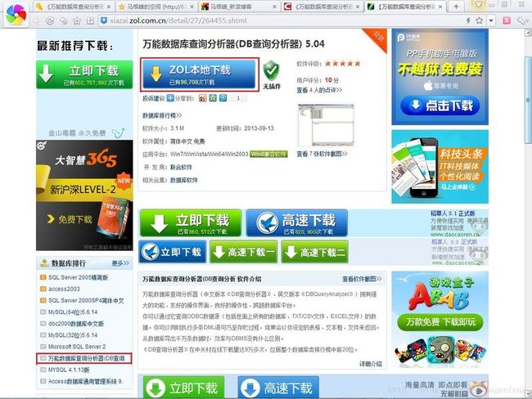Viewport: 532px width, 399px height.
Task: Switch to the first 万能数据库查询分析 tab
Action: (74, 7)
